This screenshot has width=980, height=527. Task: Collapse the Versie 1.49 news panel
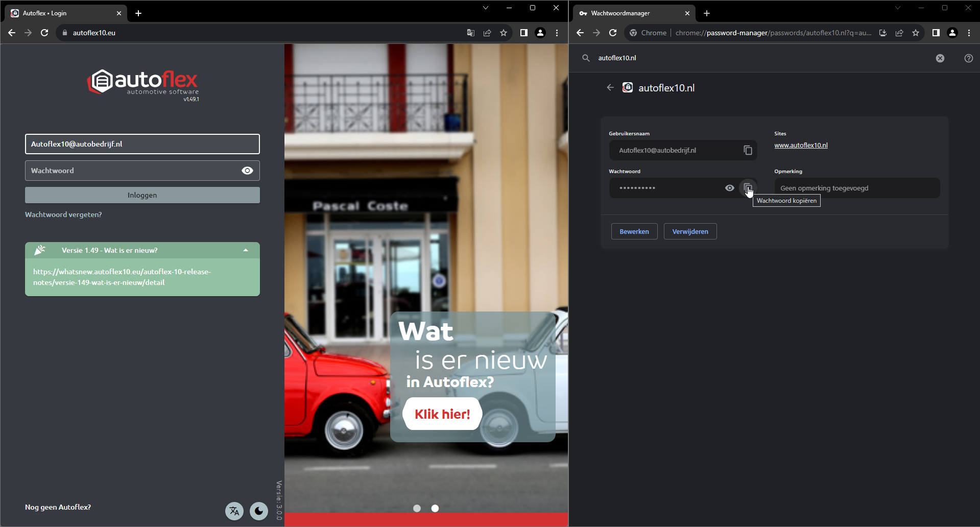click(x=246, y=250)
